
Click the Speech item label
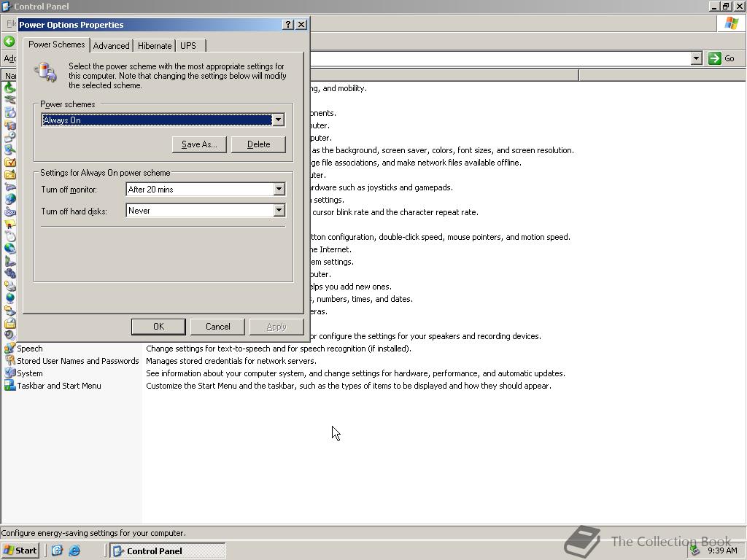tap(29, 349)
